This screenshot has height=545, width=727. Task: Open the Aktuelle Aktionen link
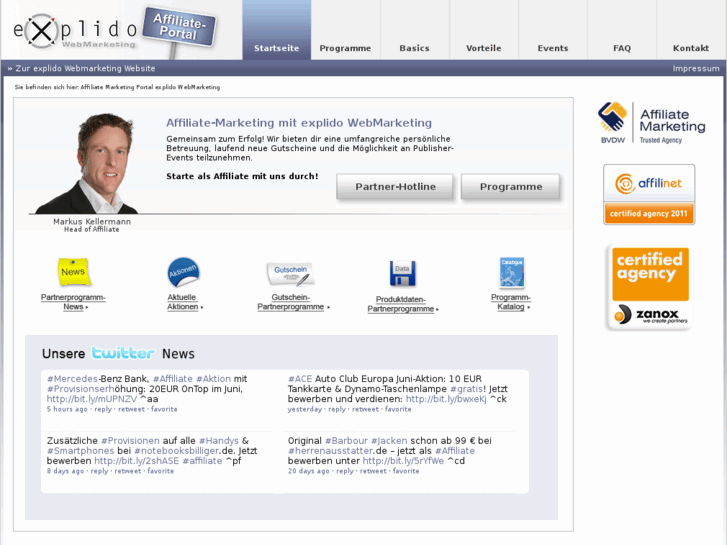pyautogui.click(x=185, y=302)
